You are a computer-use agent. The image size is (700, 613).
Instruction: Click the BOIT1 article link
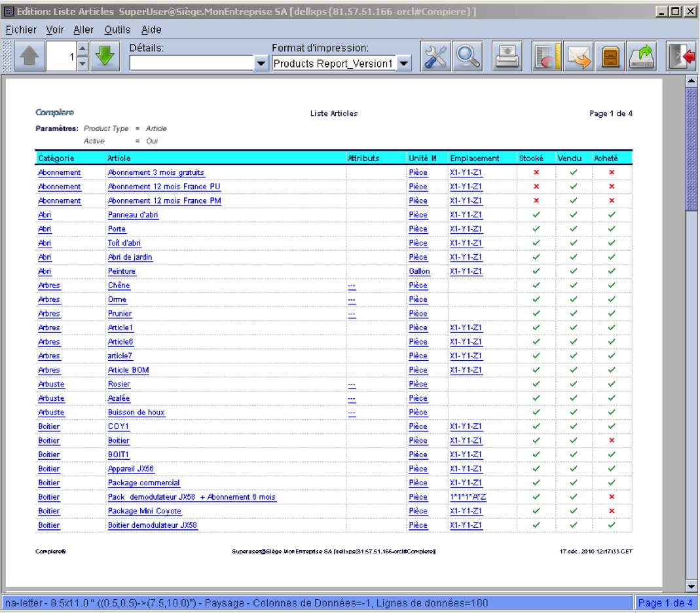pos(119,455)
